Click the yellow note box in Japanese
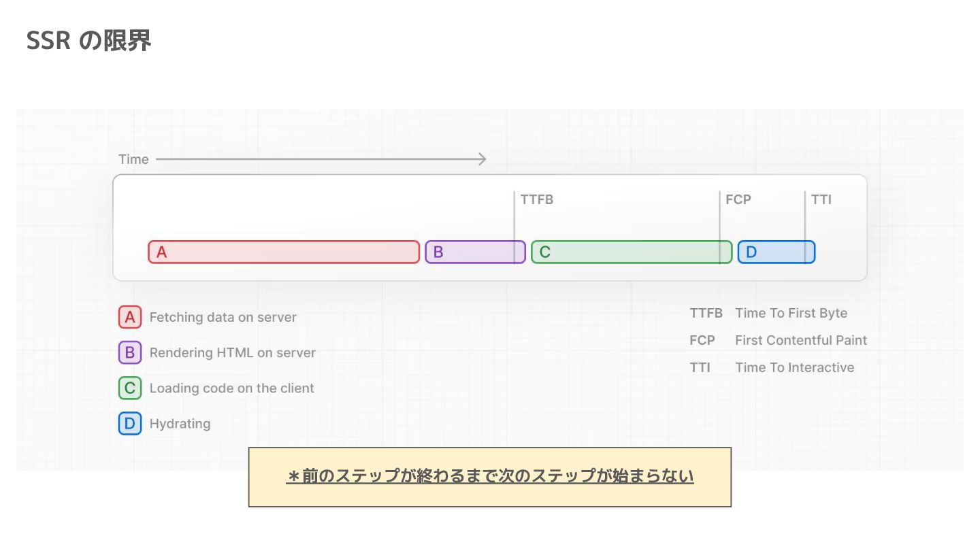 coord(490,477)
